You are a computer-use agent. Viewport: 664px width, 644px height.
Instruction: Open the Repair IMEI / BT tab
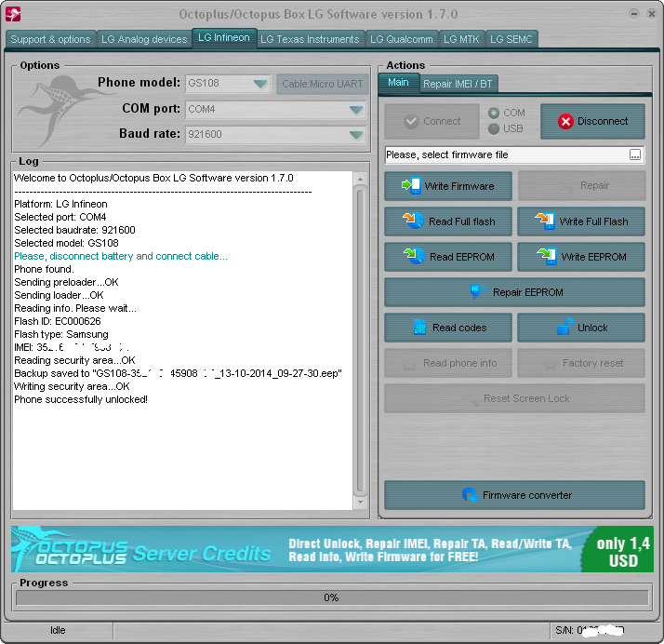click(x=458, y=84)
